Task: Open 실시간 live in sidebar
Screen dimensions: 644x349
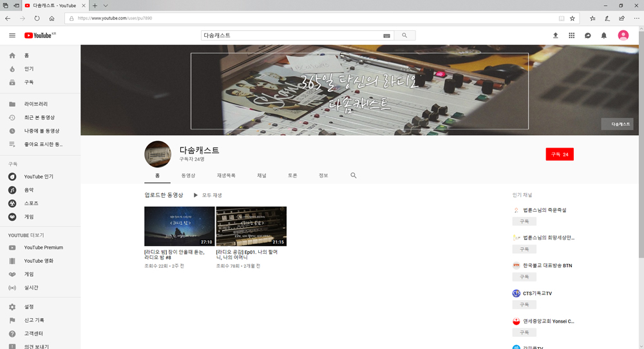Action: tap(40, 287)
